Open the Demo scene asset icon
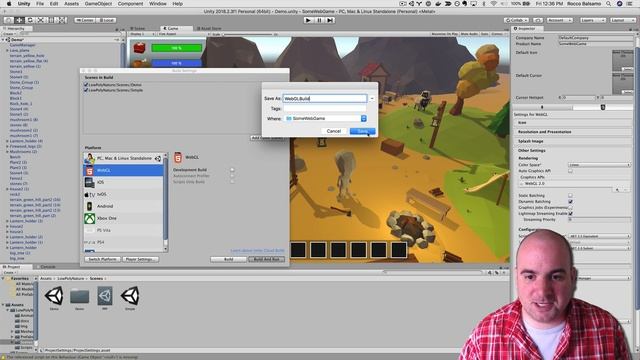640x360 pixels. [54, 296]
